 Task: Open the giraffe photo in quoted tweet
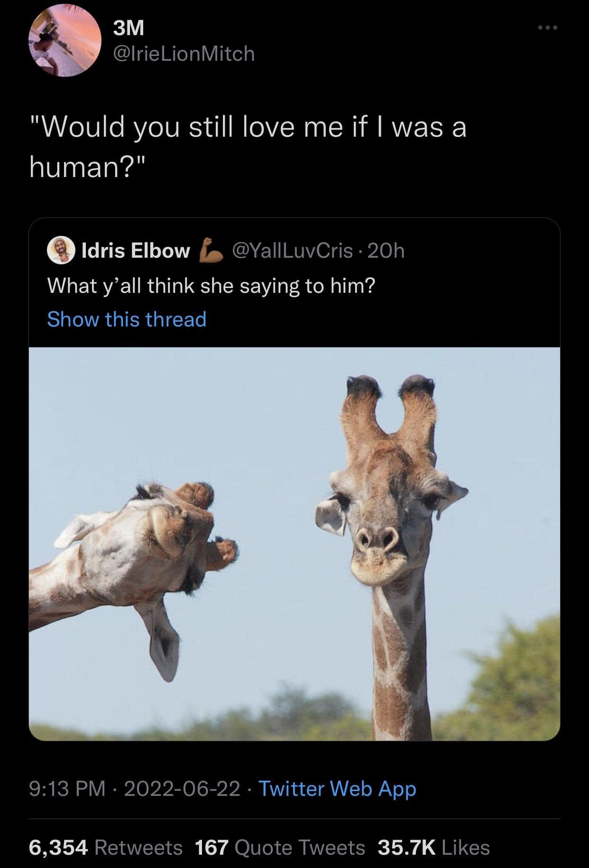click(x=294, y=543)
